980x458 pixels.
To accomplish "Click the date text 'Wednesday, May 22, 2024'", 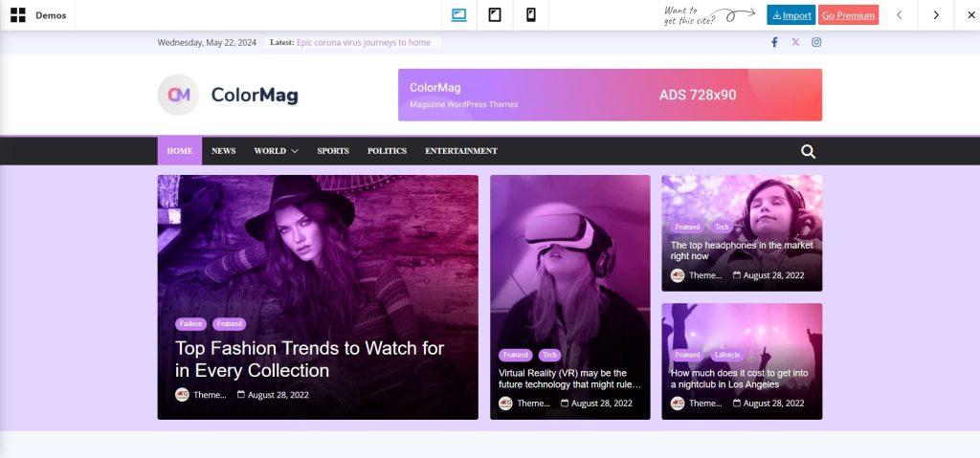I will pos(207,42).
